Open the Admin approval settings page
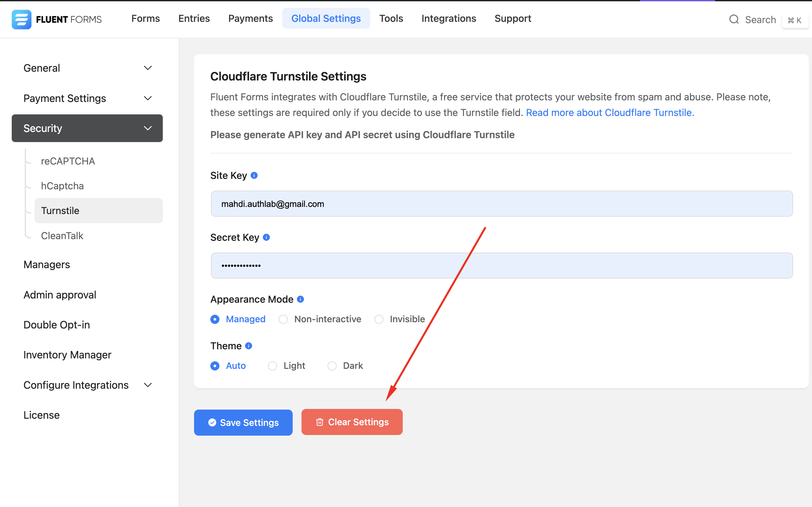Image resolution: width=812 pixels, height=507 pixels. 60,295
